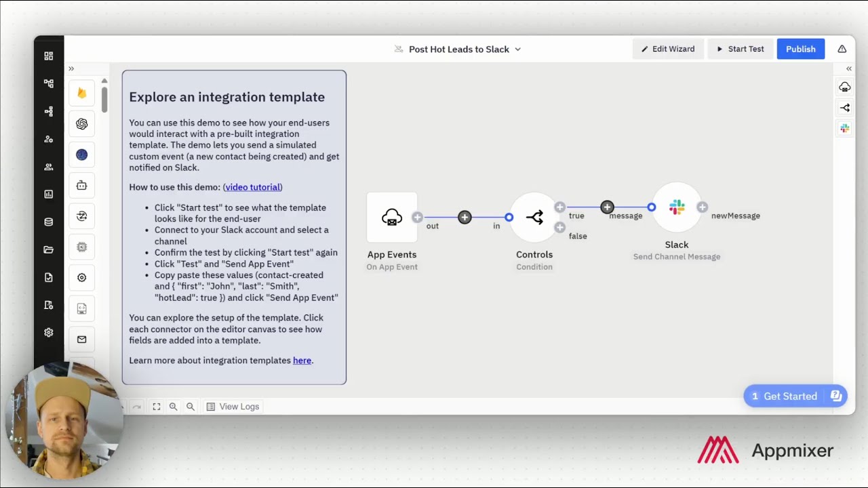Click fit to screen icon in bottom toolbar
Screen dimensions: 868x488
coord(157,407)
